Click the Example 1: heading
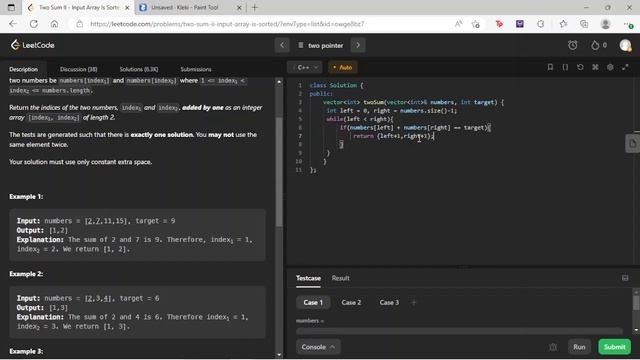Viewport: 640px width, 360px height. tap(26, 197)
